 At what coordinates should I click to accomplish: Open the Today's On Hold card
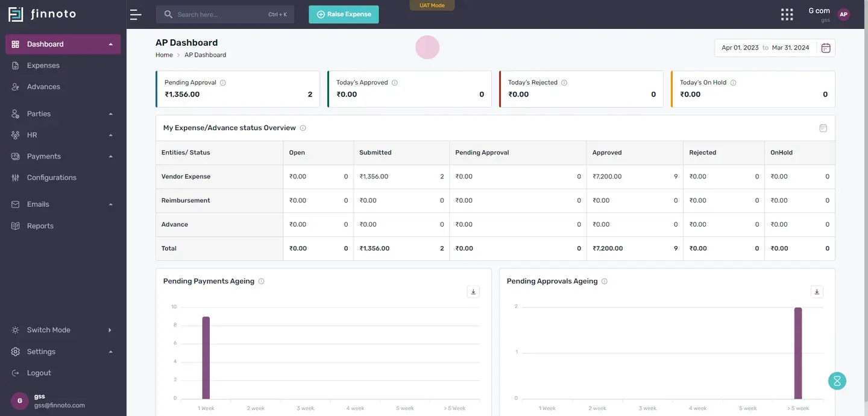coord(753,89)
